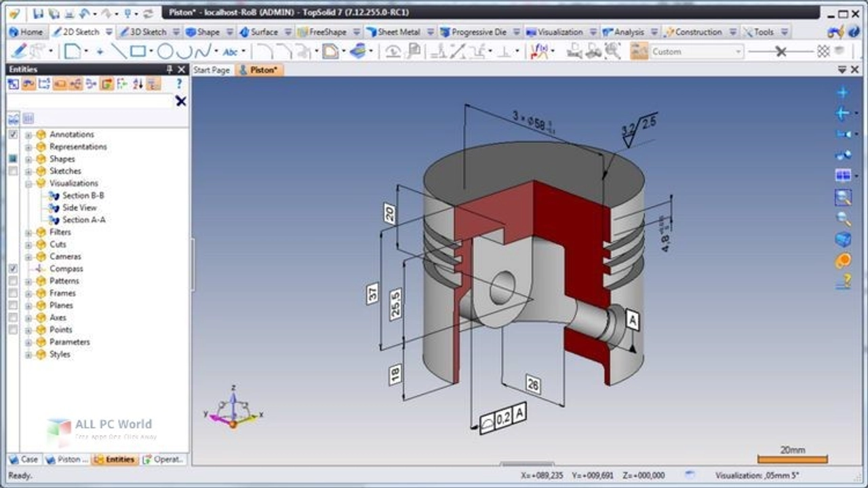Image resolution: width=868 pixels, height=488 pixels.
Task: Uncheck the Annotations visibility checkbox
Action: click(x=13, y=135)
